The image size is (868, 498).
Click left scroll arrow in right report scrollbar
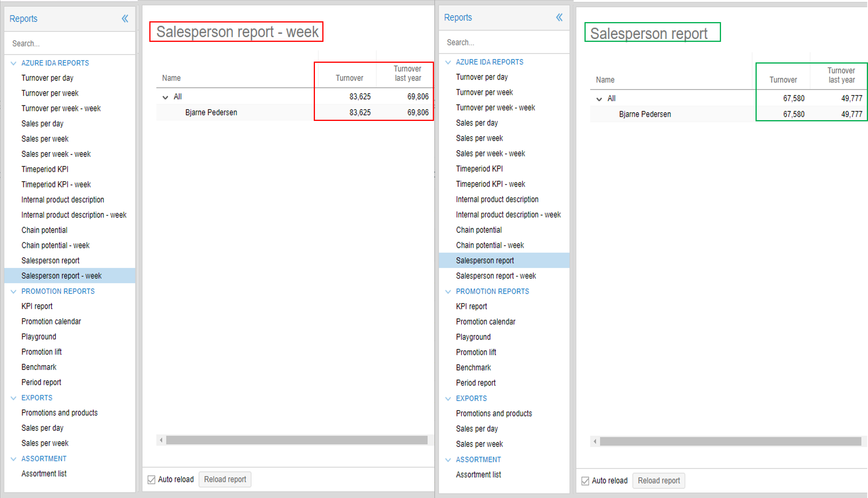coord(595,441)
